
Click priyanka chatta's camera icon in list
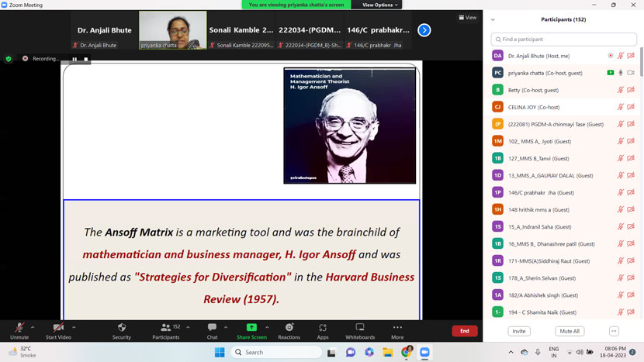pos(631,73)
